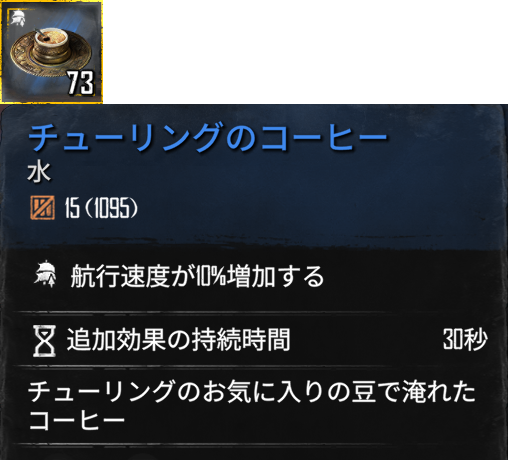
Task: Click the ship speed buff icon
Action: 45,275
